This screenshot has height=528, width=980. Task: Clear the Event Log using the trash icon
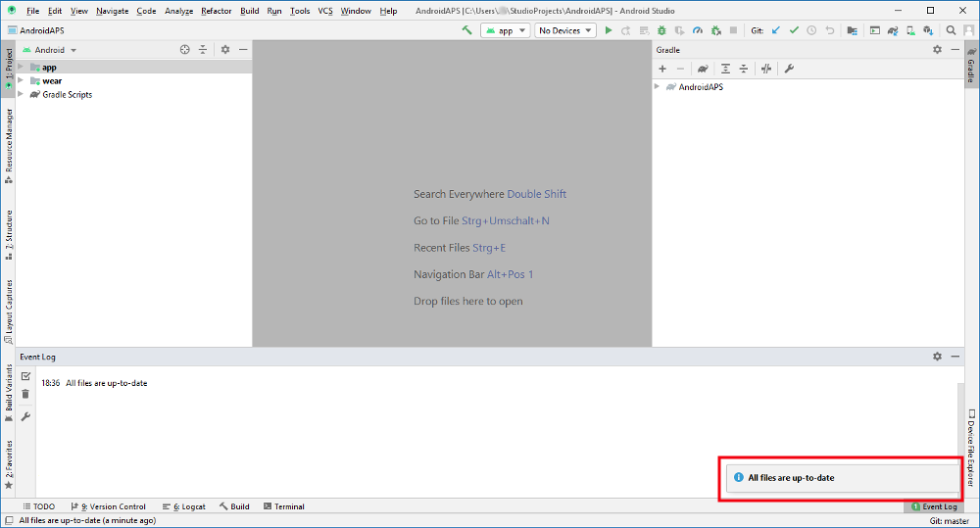(x=25, y=394)
